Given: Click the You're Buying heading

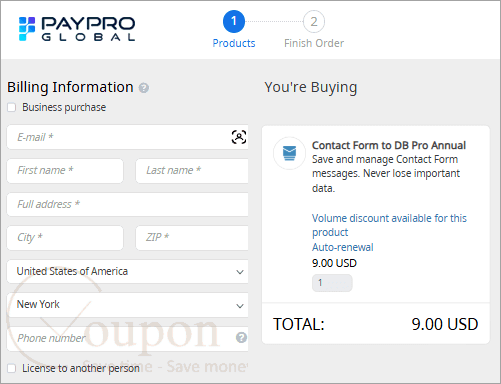Looking at the screenshot, I should tap(311, 87).
